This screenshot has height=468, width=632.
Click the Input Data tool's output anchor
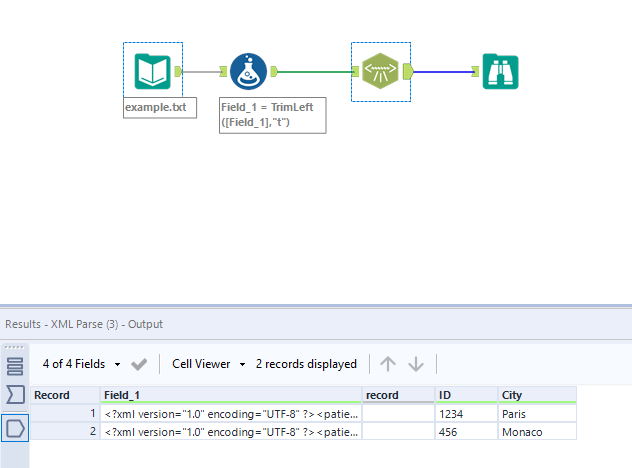coord(178,72)
